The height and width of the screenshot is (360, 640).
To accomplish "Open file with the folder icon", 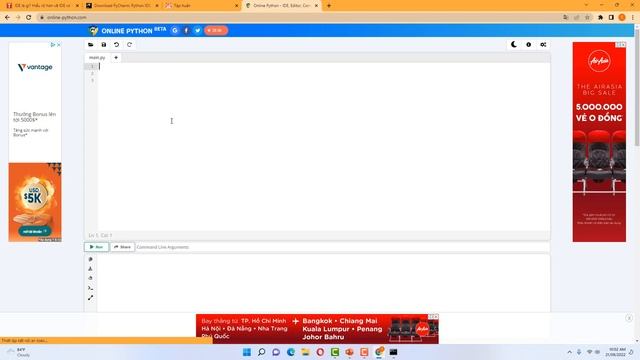I will point(91,44).
